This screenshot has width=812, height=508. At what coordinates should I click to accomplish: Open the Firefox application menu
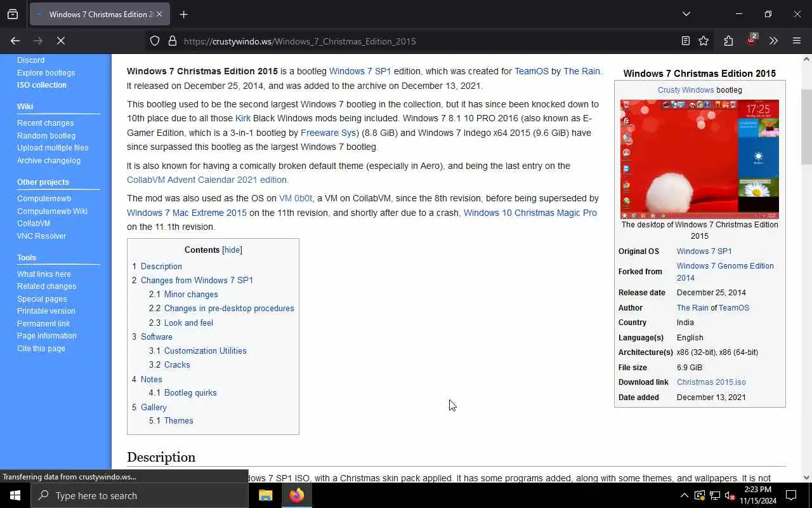click(x=797, y=41)
